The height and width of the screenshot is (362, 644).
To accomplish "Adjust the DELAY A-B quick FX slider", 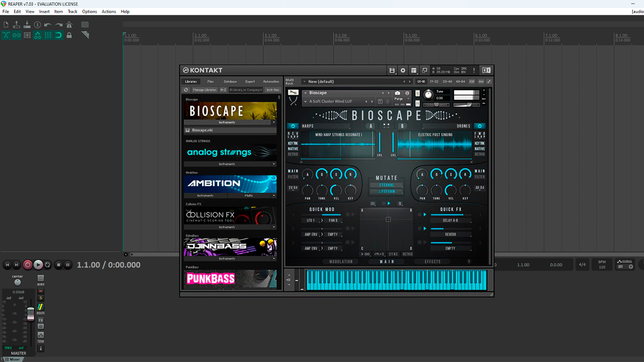I will tap(450, 215).
